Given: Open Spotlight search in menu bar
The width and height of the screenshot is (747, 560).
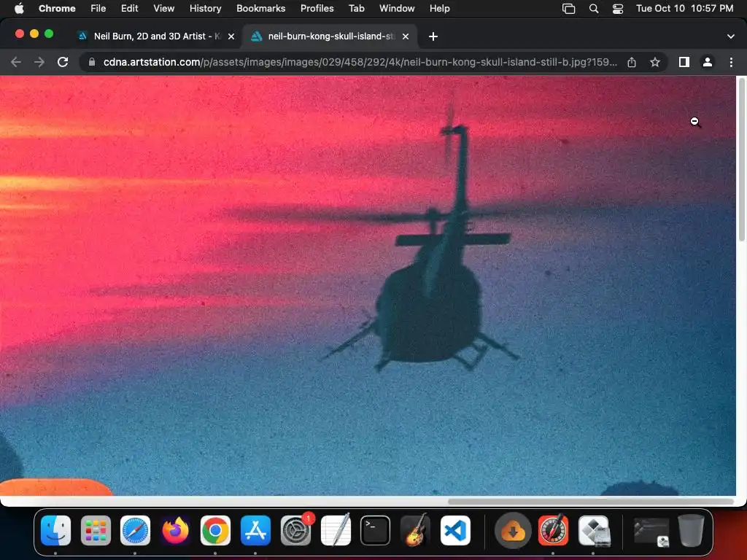Looking at the screenshot, I should pyautogui.click(x=594, y=9).
